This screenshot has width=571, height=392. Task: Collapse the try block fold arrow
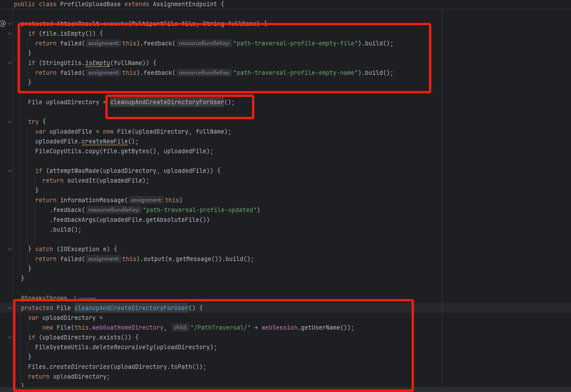(10, 122)
